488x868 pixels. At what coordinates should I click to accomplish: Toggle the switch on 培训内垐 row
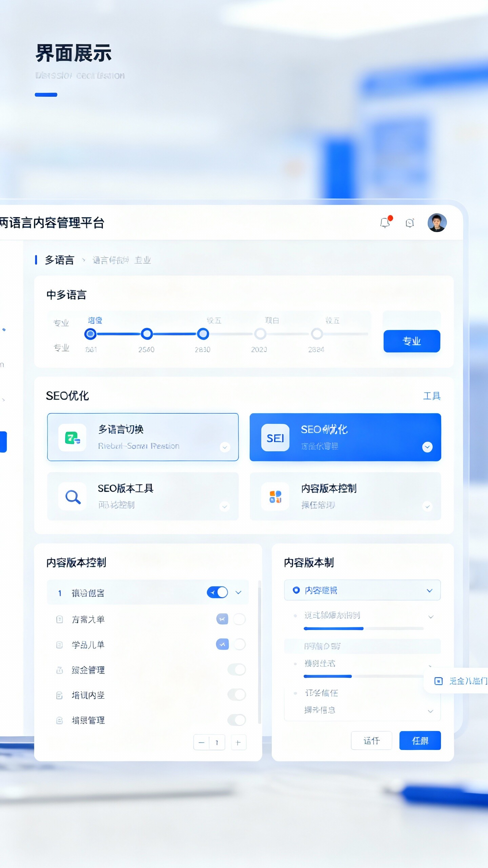(237, 695)
